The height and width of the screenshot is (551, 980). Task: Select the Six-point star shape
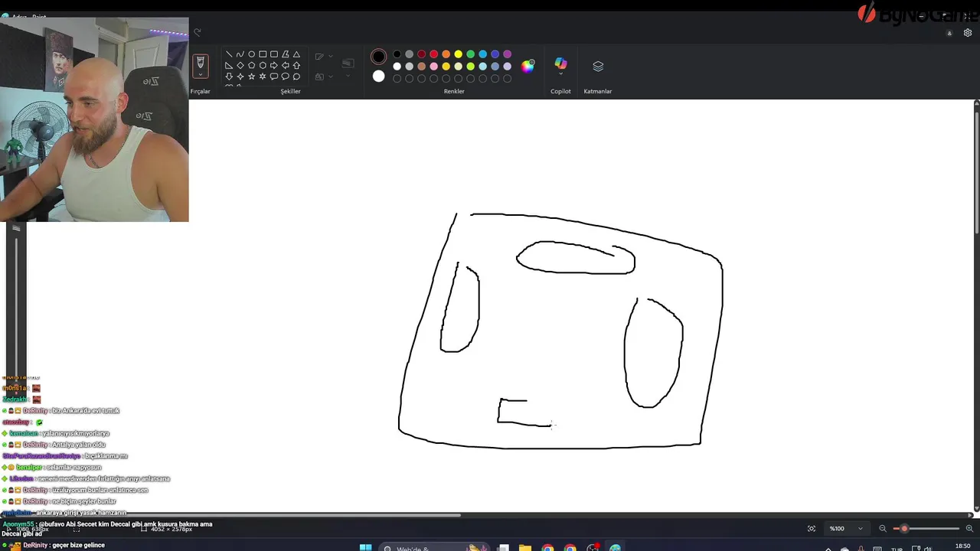point(263,77)
